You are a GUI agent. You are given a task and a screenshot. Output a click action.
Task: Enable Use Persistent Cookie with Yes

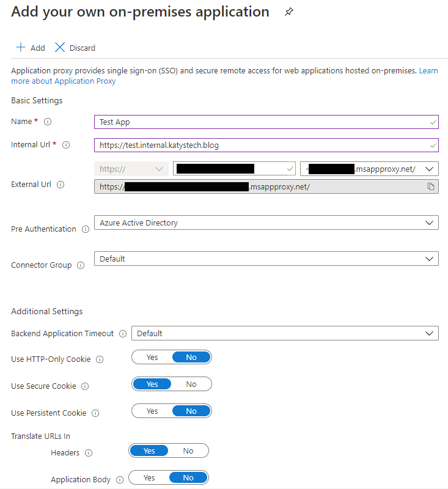click(152, 411)
